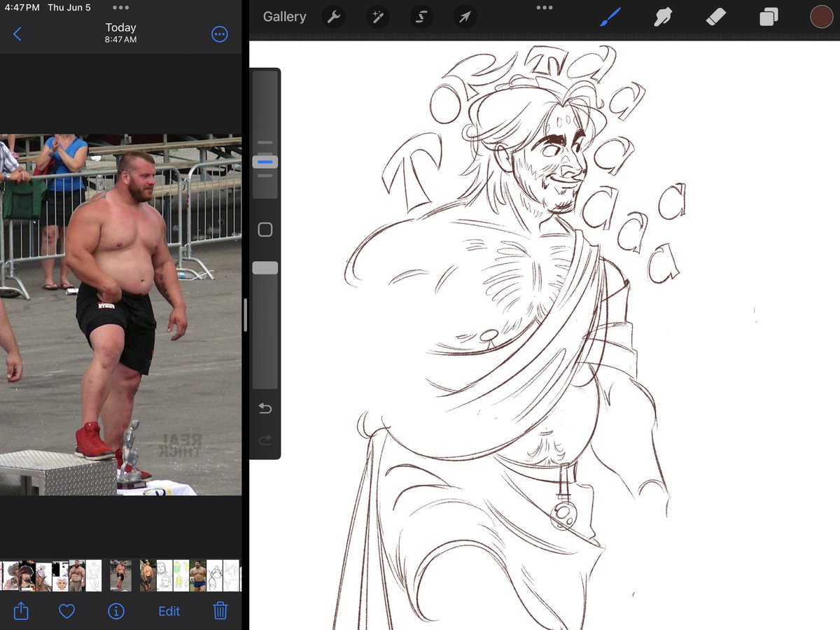Set brush size via upper sidebar slider

(x=265, y=134)
